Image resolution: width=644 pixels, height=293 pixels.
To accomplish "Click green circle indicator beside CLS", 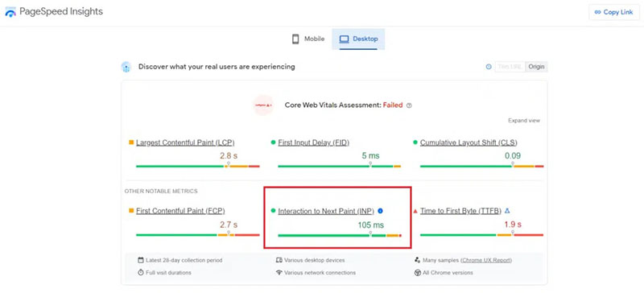I will tap(415, 142).
